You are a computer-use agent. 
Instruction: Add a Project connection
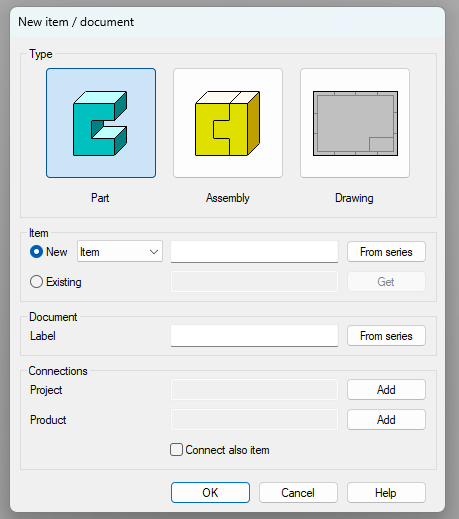pyautogui.click(x=386, y=389)
